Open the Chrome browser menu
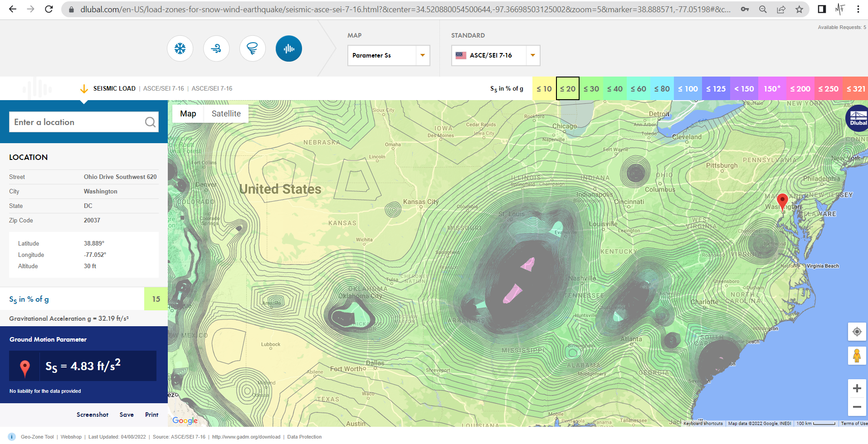 [858, 9]
